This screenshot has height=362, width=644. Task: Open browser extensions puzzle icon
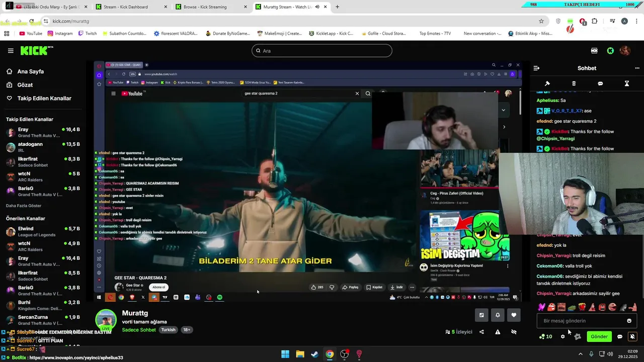595,21
